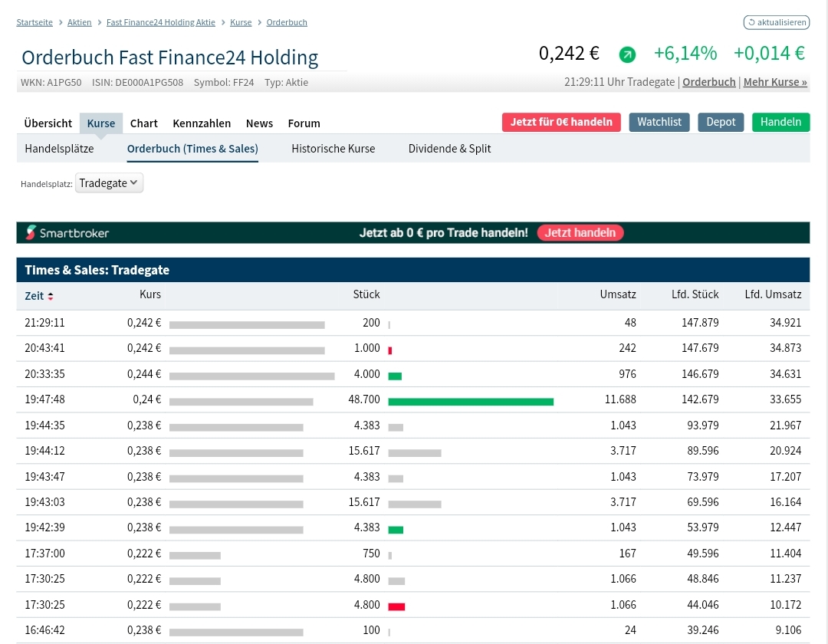
Task: Open the Startseite breadcrumb link
Action: tap(34, 22)
